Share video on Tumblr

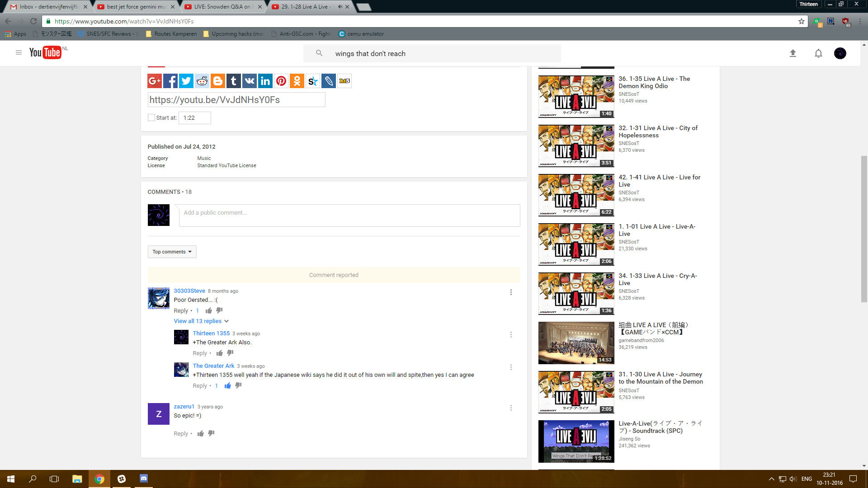[234, 81]
